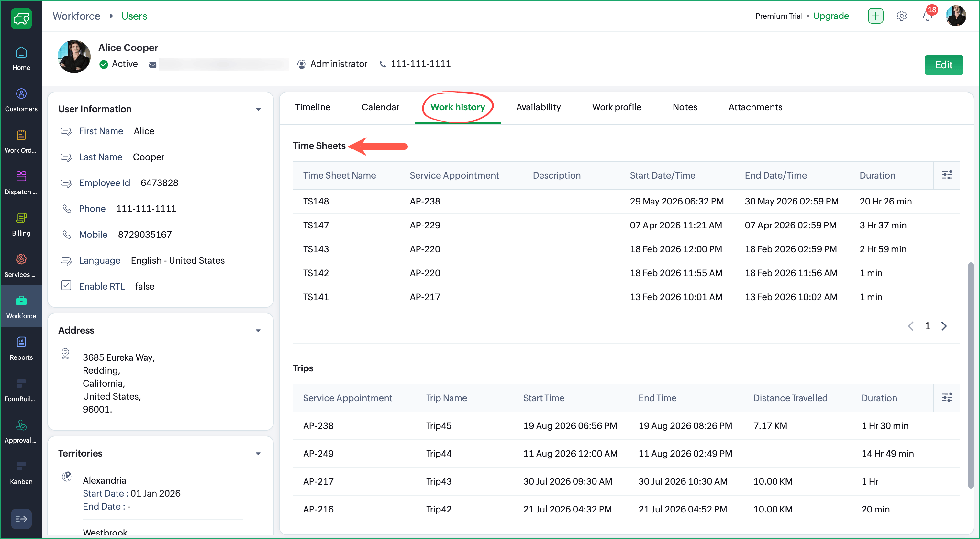Viewport: 980px width, 539px height.
Task: Open the Reports sidebar icon
Action: pyautogui.click(x=21, y=349)
